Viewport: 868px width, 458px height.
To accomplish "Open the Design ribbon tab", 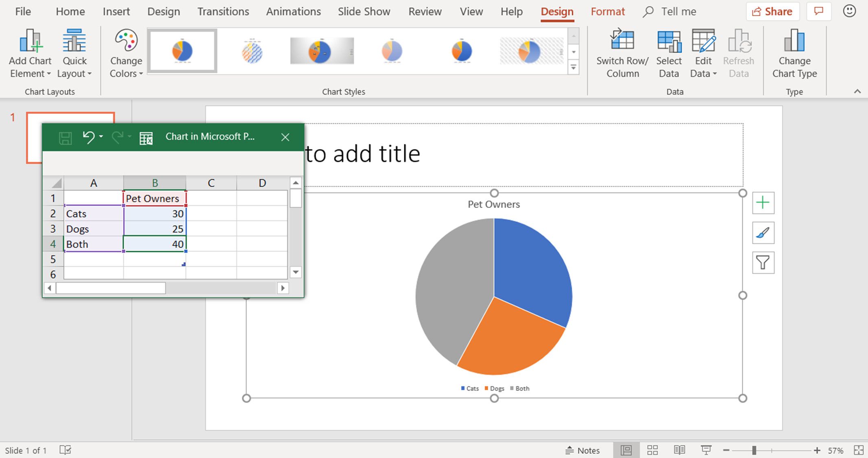I will 162,11.
